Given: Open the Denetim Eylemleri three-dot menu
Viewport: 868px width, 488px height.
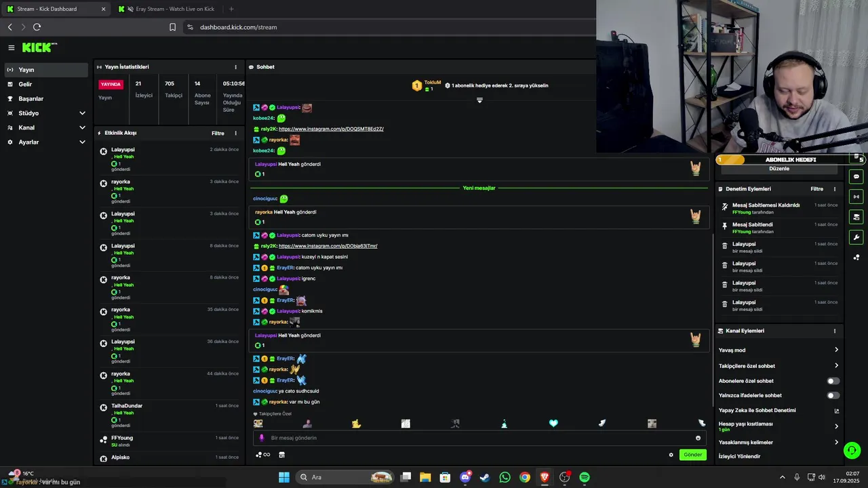Looking at the screenshot, I should [x=835, y=189].
